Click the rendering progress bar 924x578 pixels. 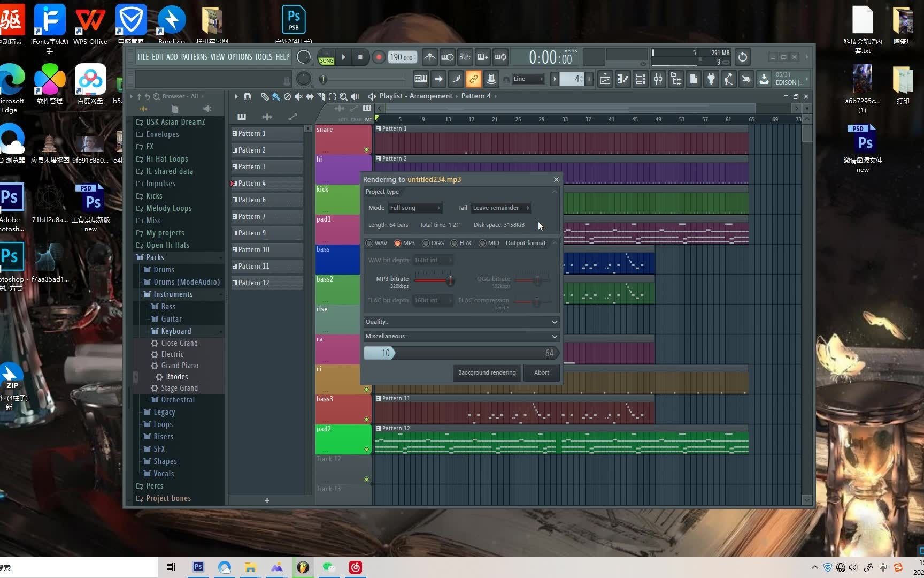461,353
